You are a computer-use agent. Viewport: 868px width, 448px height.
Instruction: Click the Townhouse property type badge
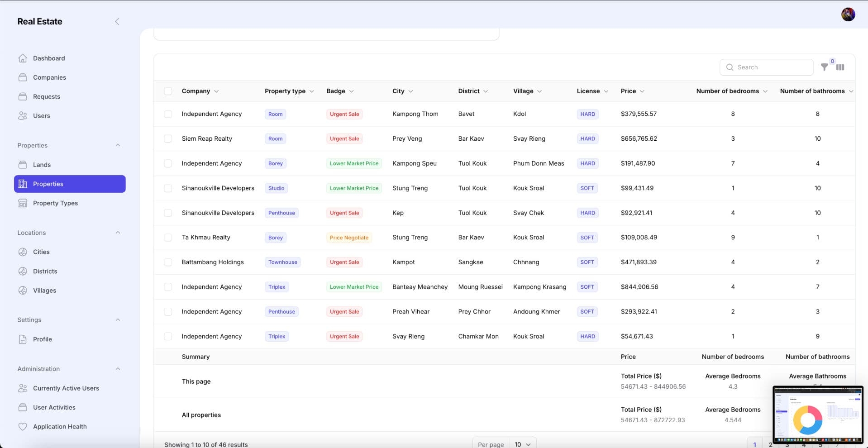[283, 262]
